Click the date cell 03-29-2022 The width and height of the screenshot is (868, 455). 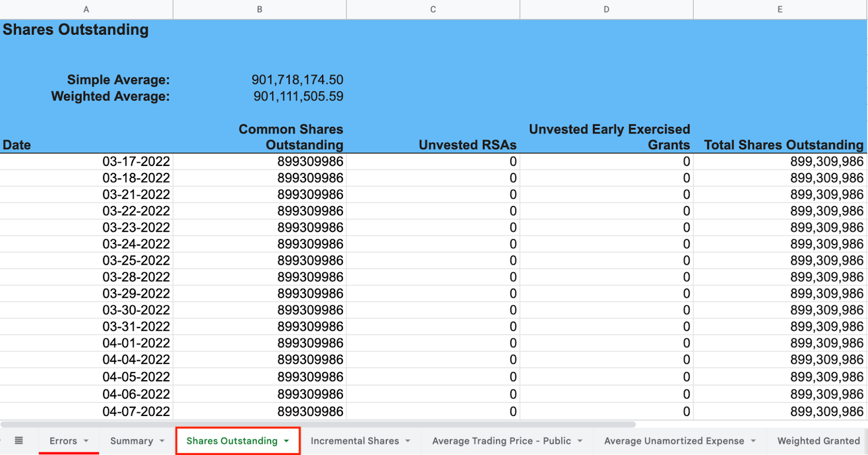86,293
